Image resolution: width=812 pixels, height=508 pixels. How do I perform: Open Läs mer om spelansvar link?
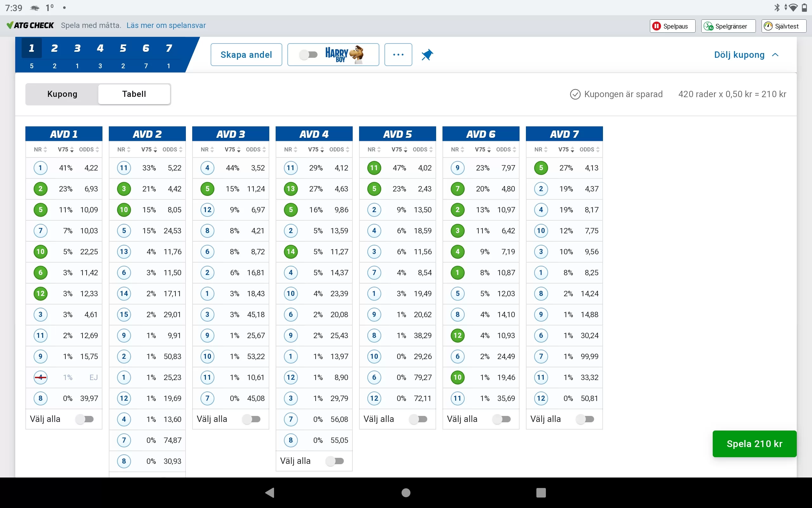[x=166, y=25]
